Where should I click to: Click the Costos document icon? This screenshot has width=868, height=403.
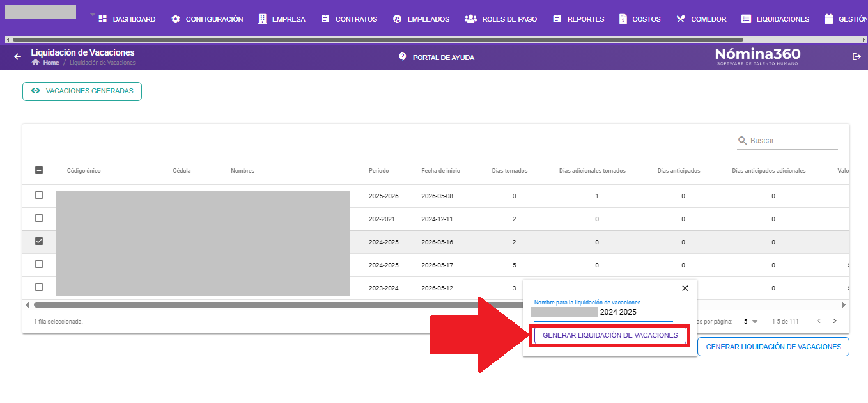coord(623,19)
